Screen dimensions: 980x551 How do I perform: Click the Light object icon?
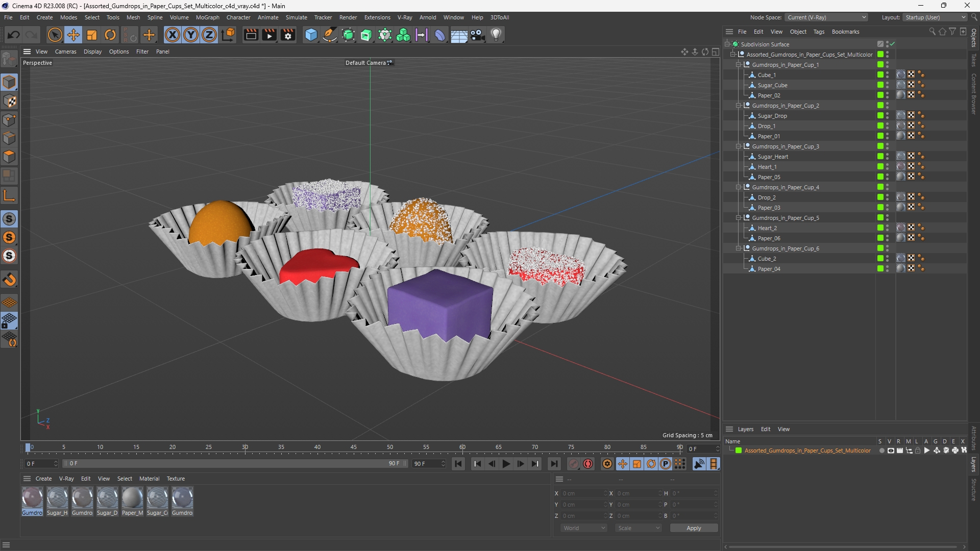tap(496, 35)
